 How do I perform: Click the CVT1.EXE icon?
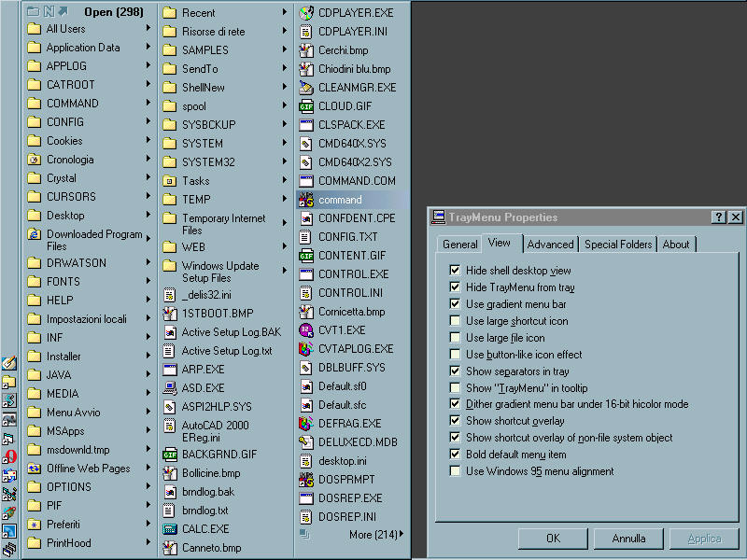[305, 330]
